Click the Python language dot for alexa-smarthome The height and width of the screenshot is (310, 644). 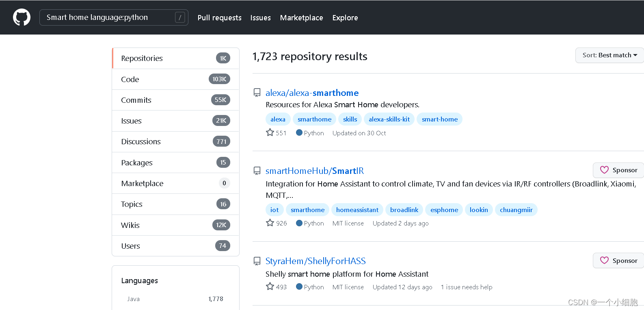point(299,132)
